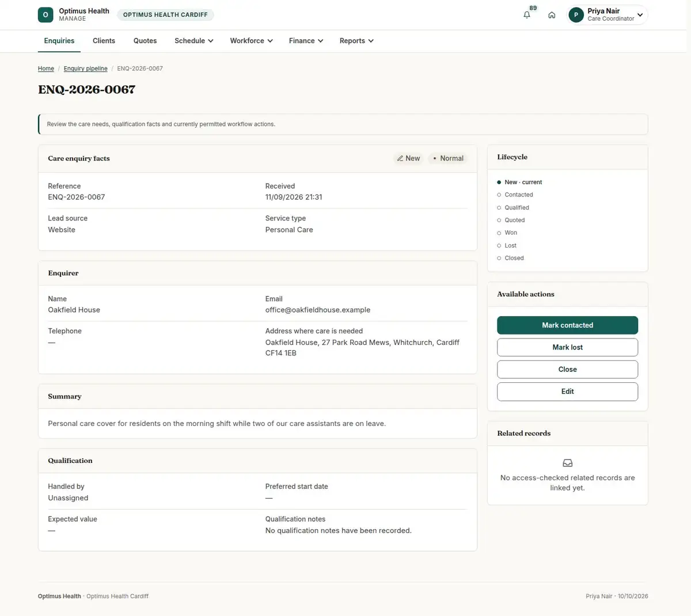Click the summary text about morning shift
This screenshot has height=616, width=691.
[x=217, y=424]
